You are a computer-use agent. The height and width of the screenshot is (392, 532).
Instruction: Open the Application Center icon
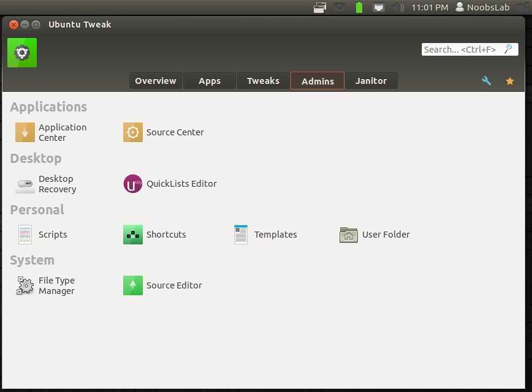click(x=25, y=132)
